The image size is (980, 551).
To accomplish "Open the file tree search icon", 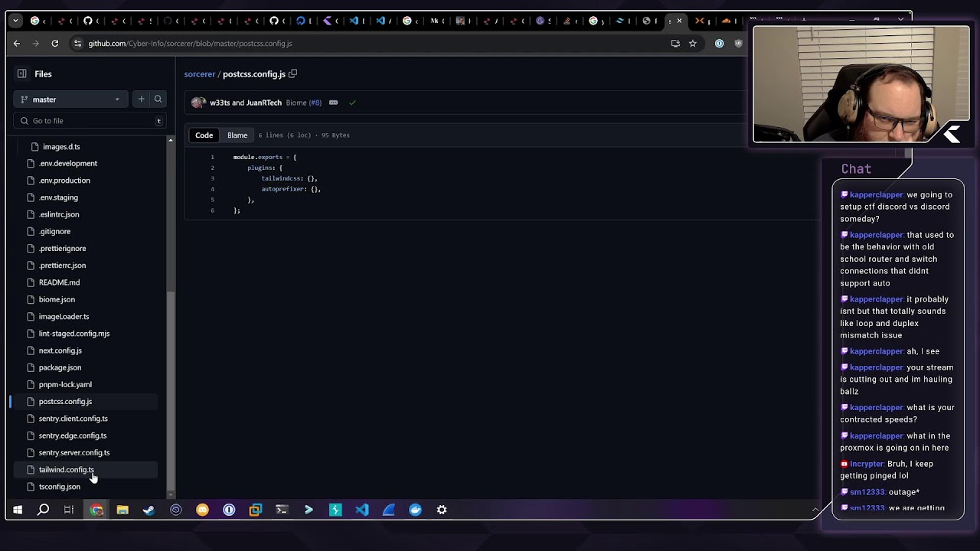I will [x=158, y=99].
